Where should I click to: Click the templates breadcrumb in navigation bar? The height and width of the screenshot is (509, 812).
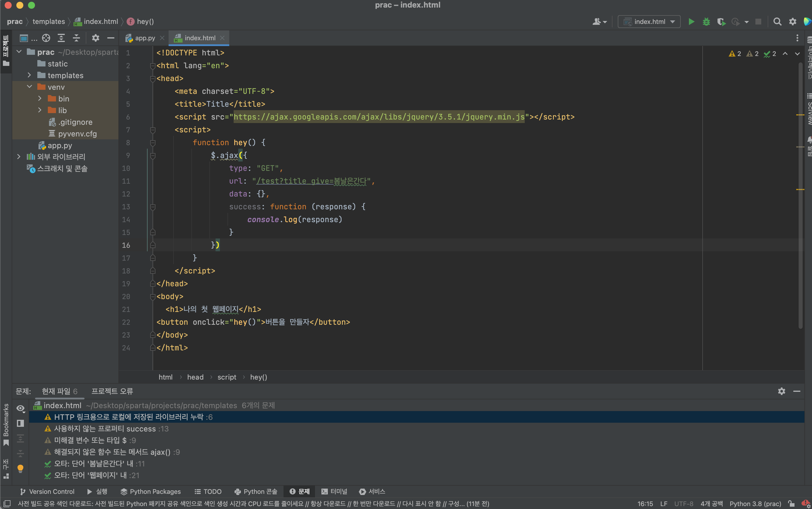pyautogui.click(x=49, y=22)
